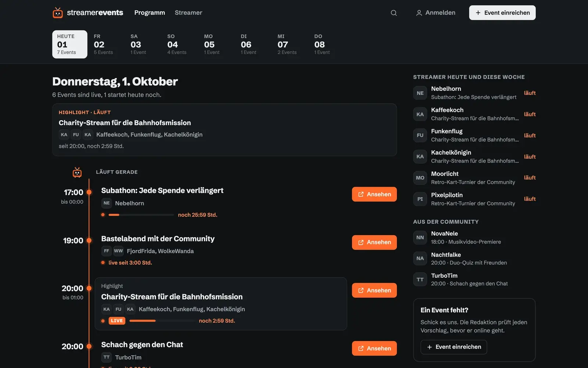Viewport: 588px width, 368px height.
Task: Click the text seit 20:00, noch 2:59 Std.
Action: 91,146
